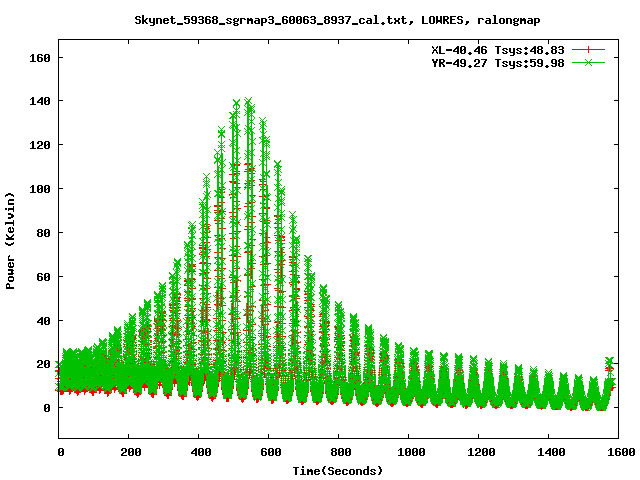Click the y-axis tick label 20
Viewport: 640px width, 480px height.
(43, 364)
